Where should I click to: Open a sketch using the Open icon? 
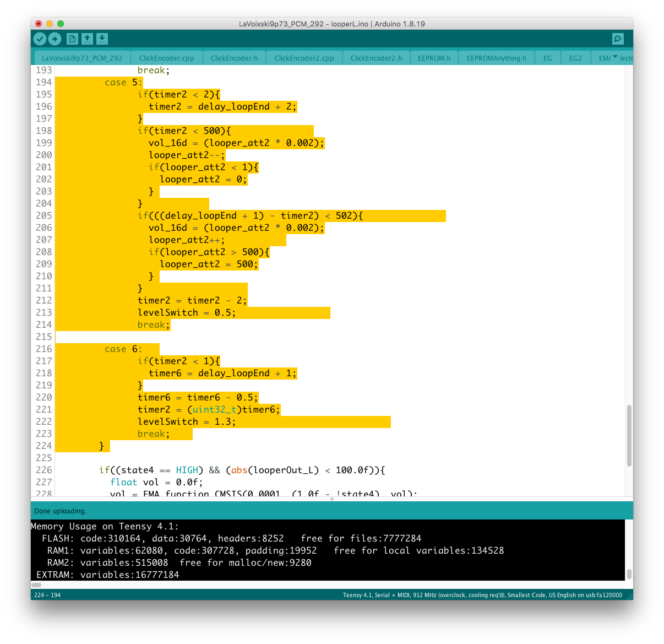point(87,39)
